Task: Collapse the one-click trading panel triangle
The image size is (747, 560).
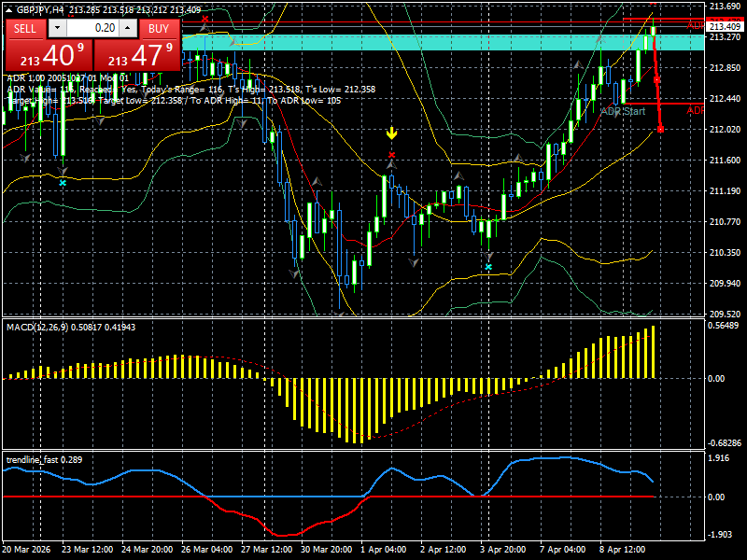Action: tap(9, 9)
